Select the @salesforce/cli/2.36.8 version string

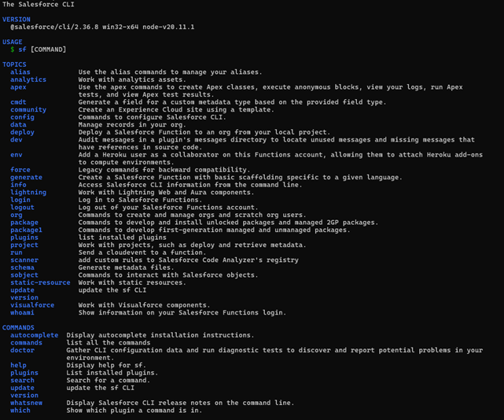tap(54, 27)
